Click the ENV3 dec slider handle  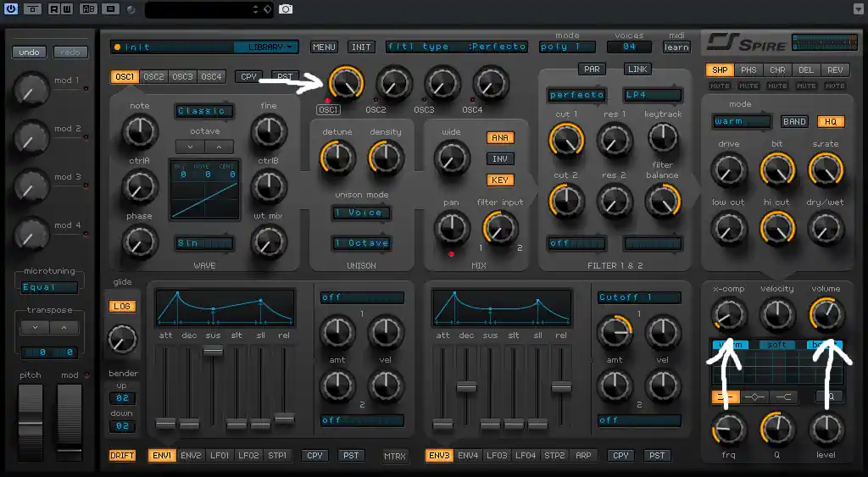pyautogui.click(x=467, y=387)
